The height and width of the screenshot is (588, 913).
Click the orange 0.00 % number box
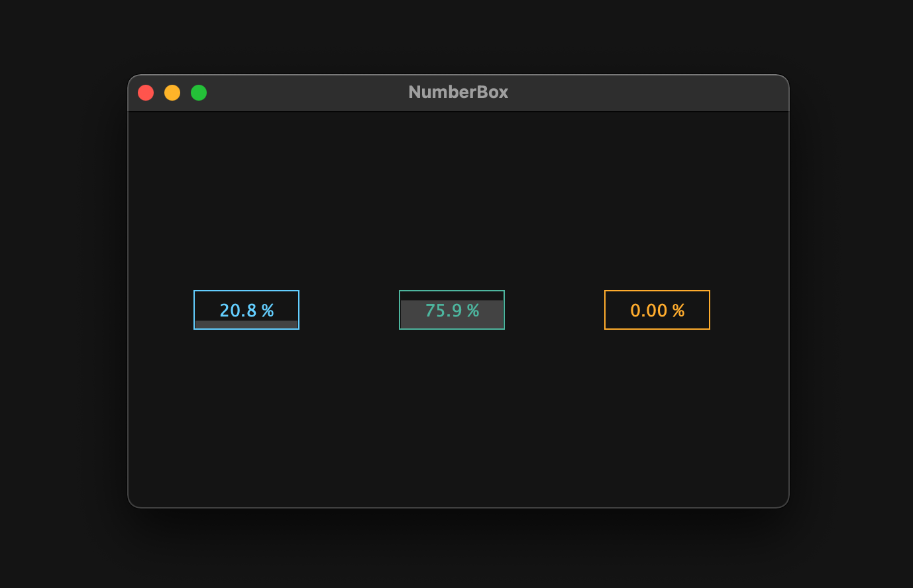point(657,310)
